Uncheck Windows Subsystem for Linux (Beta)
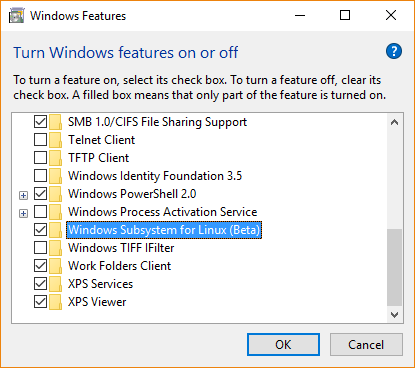This screenshot has width=415, height=368. coord(40,229)
